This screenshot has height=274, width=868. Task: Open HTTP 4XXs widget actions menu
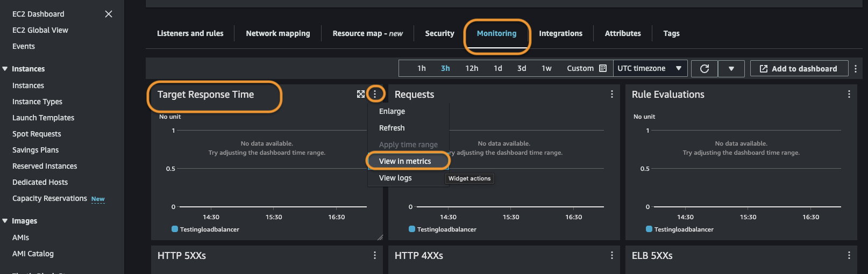point(612,255)
